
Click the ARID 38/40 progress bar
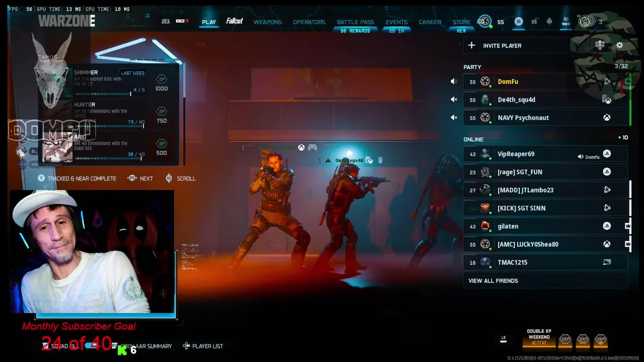click(108, 158)
